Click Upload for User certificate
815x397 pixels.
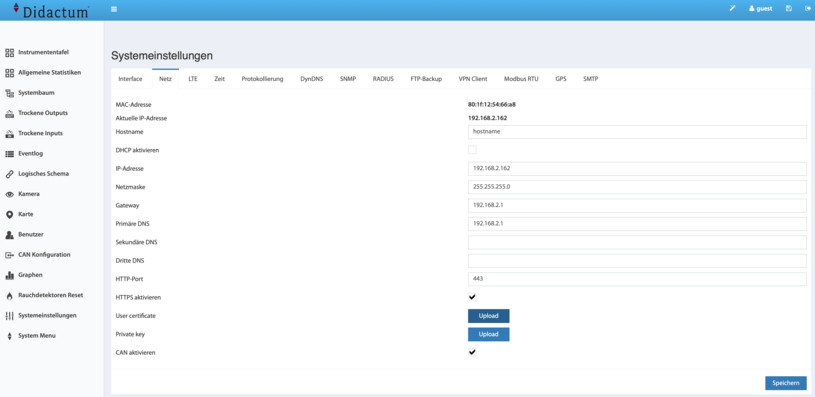(489, 316)
